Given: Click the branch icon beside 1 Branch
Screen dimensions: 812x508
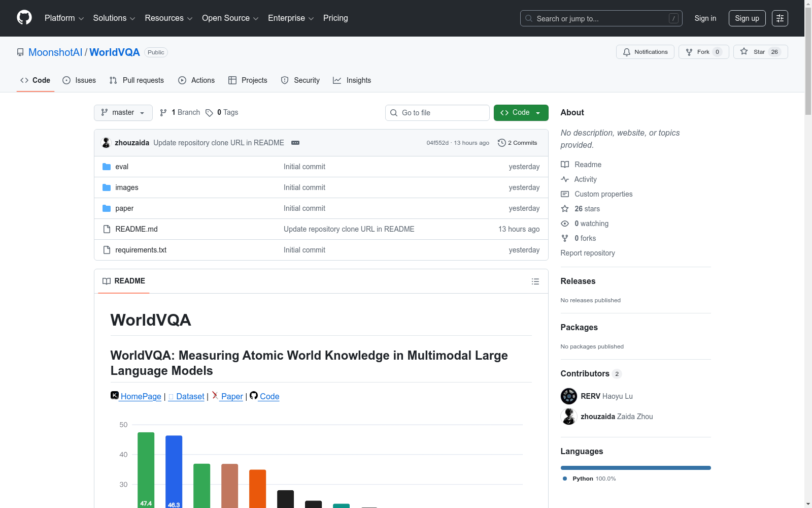Looking at the screenshot, I should [163, 113].
